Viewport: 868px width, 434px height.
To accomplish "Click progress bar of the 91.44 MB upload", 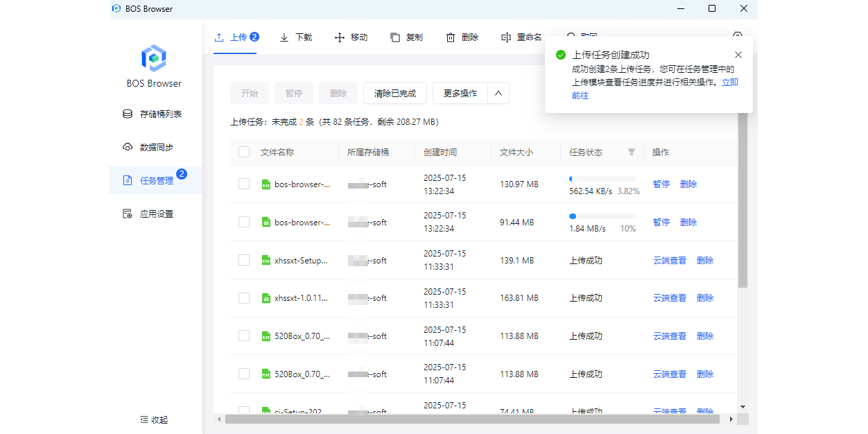I will tap(602, 216).
